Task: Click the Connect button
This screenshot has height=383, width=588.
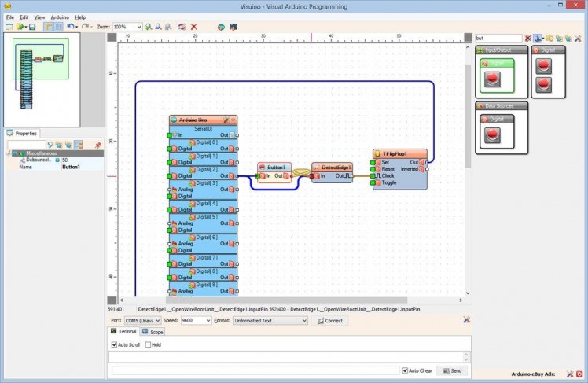Action: [x=330, y=321]
